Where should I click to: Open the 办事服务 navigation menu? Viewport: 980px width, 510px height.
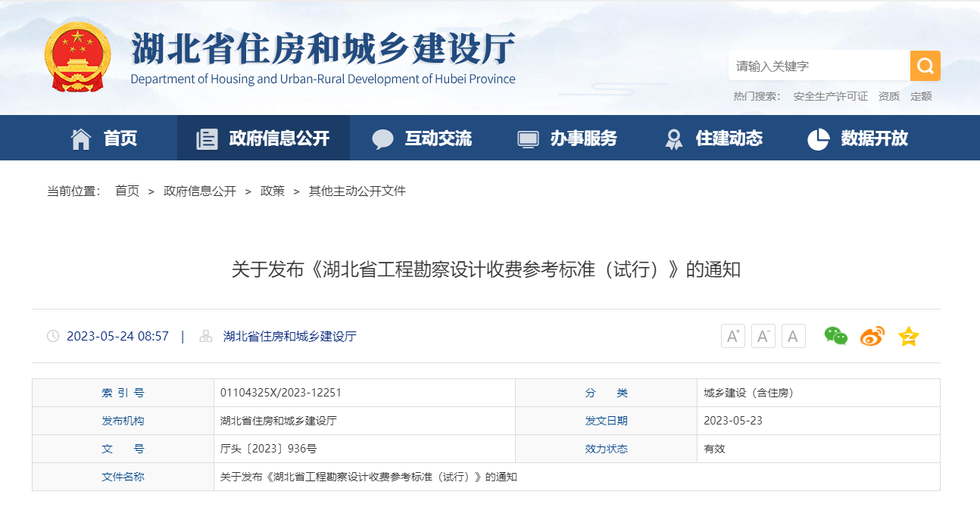pyautogui.click(x=584, y=138)
